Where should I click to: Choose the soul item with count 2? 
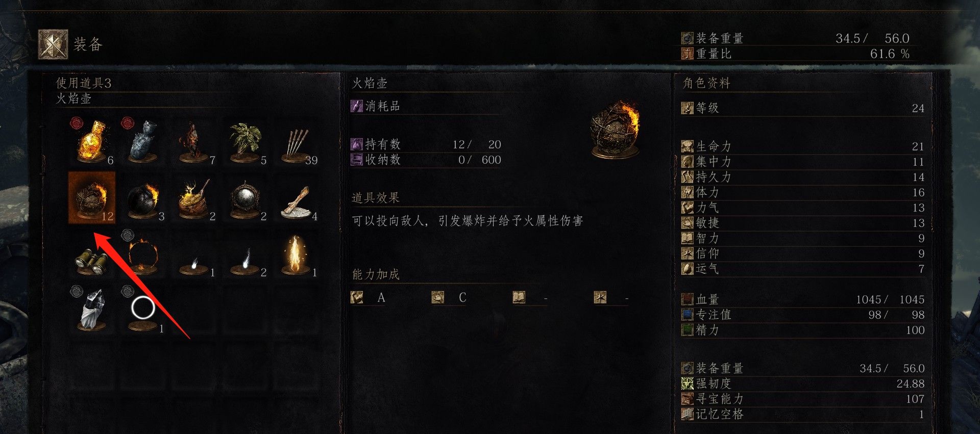[x=245, y=254]
